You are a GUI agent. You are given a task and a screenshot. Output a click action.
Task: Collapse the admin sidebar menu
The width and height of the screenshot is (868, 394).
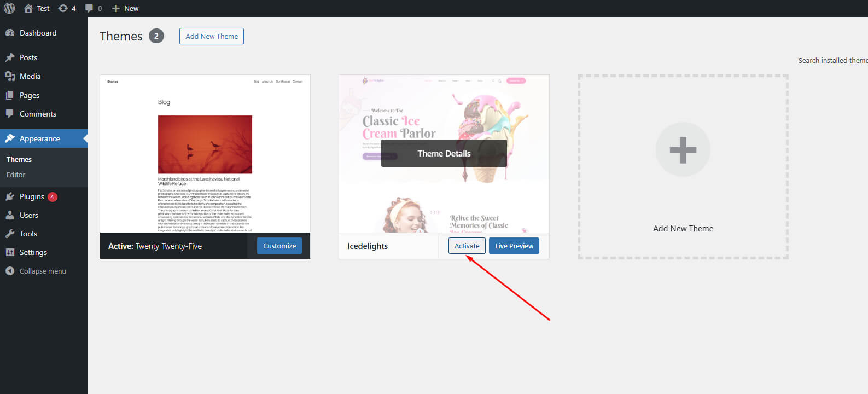[44, 271]
